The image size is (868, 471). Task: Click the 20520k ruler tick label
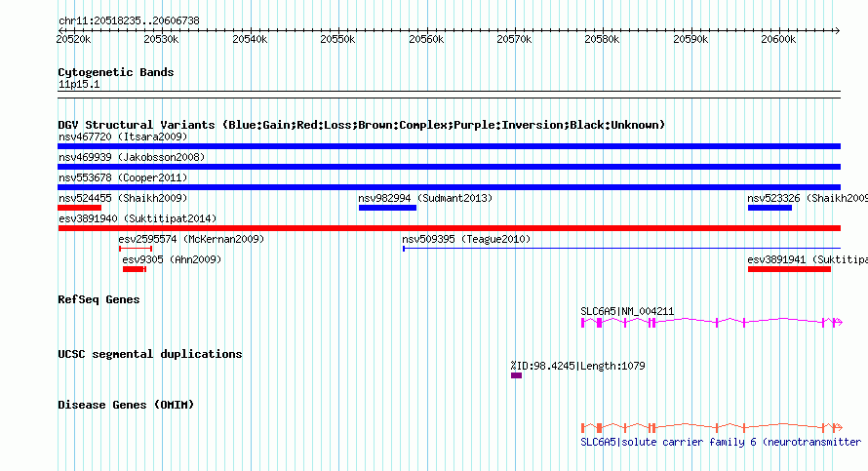[x=73, y=39]
